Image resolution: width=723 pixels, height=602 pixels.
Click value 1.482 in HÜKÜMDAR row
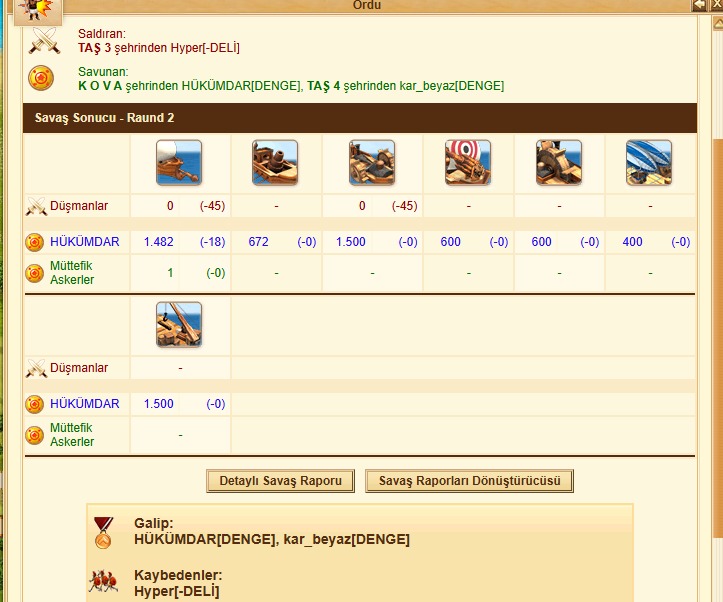point(159,242)
